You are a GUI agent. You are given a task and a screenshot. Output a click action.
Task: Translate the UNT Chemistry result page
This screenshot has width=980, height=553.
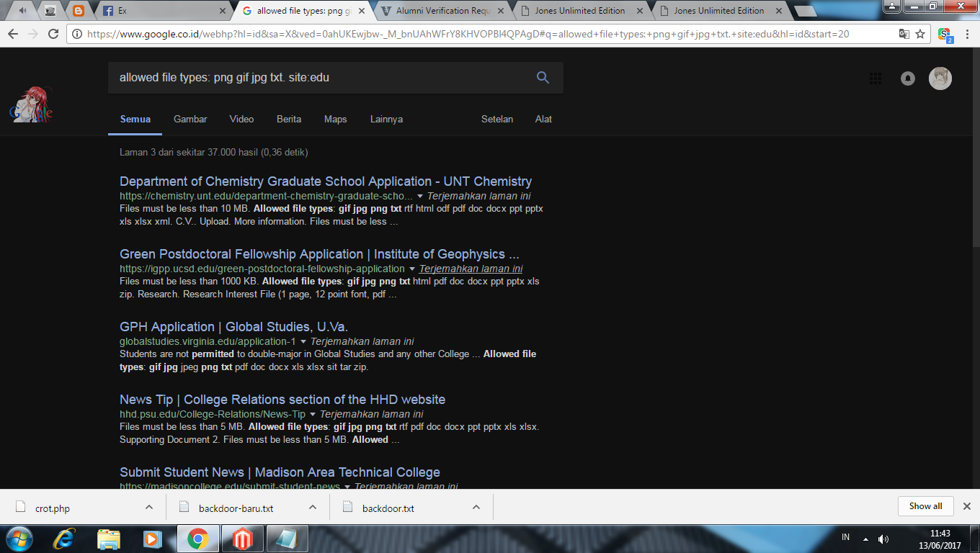(x=479, y=196)
